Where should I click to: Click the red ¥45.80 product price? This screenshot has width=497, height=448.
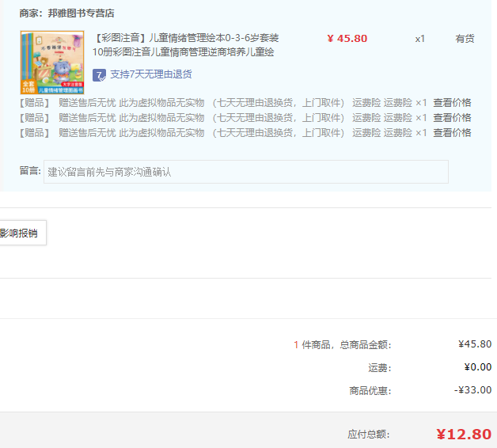(x=347, y=39)
